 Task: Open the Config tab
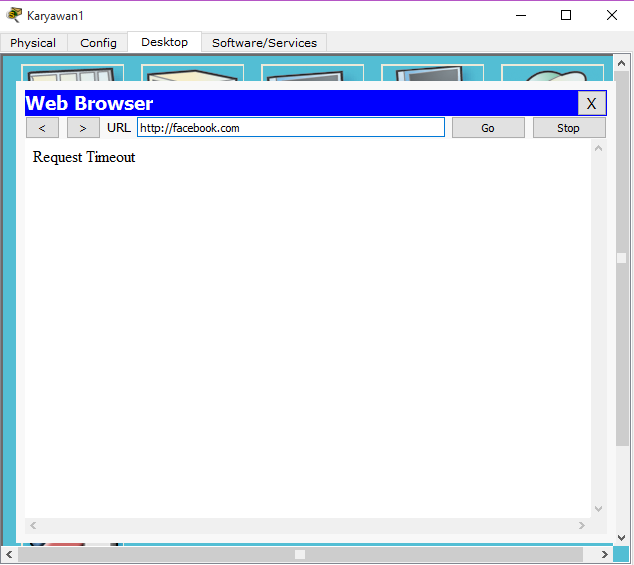(x=98, y=43)
